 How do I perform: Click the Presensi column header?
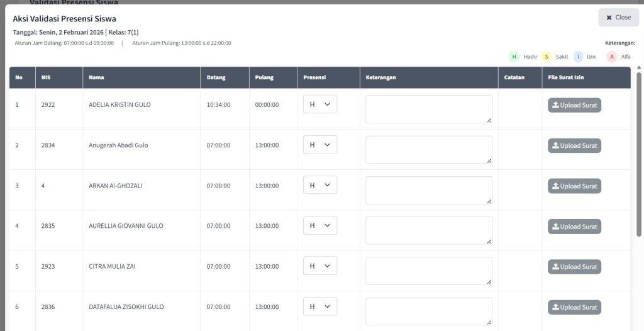click(x=314, y=78)
